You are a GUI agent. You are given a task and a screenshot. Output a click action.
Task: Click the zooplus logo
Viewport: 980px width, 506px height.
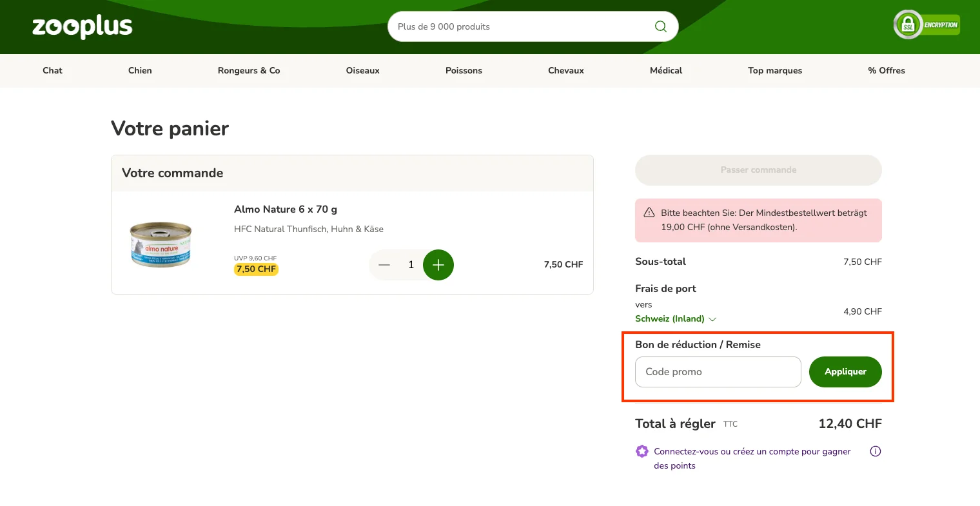point(82,27)
